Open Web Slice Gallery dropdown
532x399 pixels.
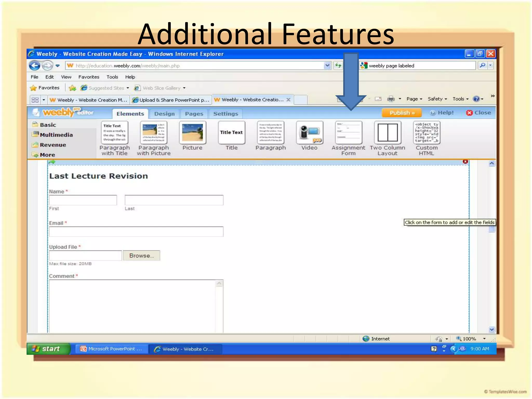coord(184,88)
